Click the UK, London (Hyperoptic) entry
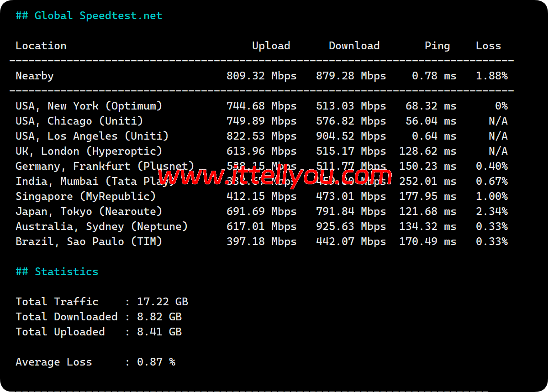The width and height of the screenshot is (548, 392). [89, 151]
